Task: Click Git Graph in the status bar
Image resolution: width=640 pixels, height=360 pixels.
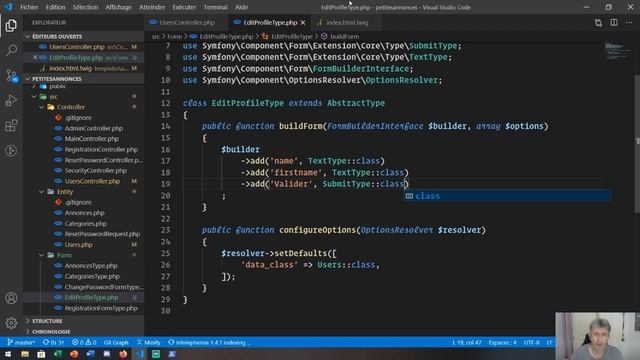Action: (116, 342)
